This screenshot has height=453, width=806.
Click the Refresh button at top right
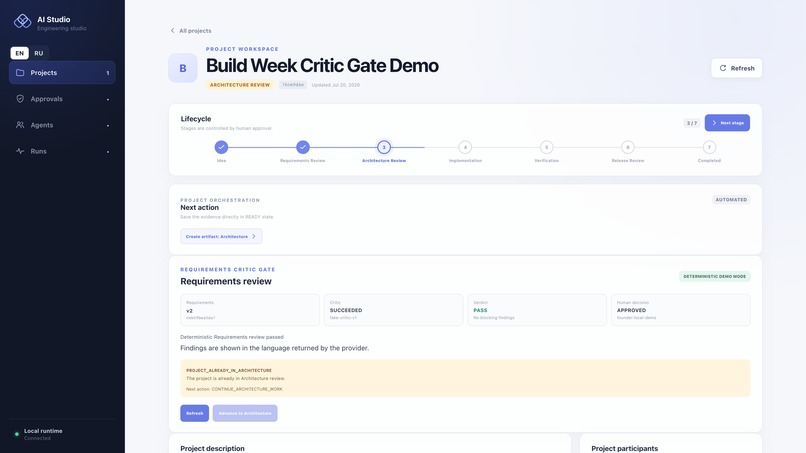[737, 68]
